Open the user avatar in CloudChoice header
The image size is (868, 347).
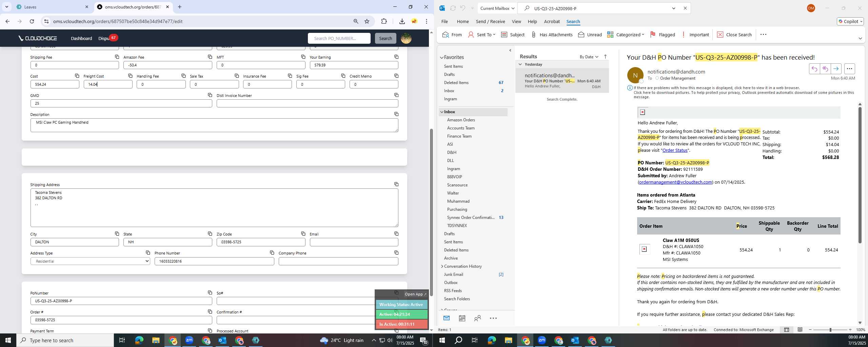pos(406,38)
